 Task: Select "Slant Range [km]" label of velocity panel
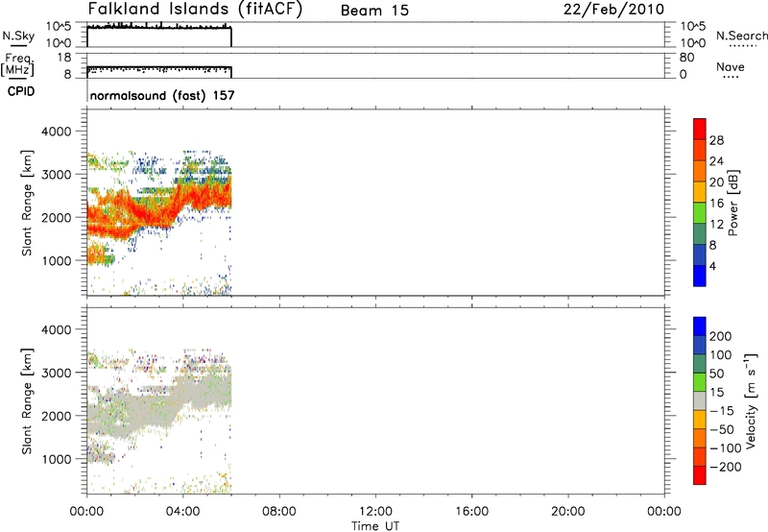(27, 401)
